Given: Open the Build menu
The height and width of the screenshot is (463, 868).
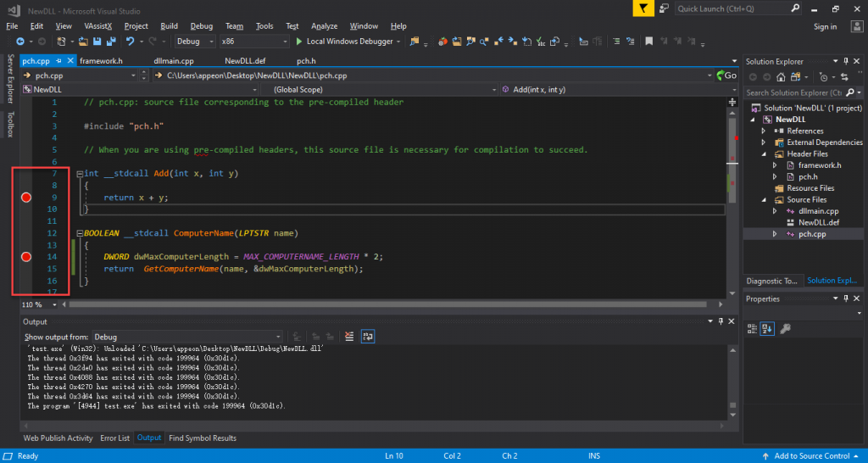Looking at the screenshot, I should point(169,26).
